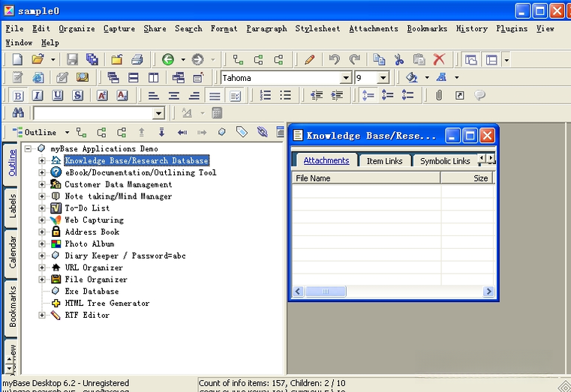Open the Plugins menu
The image size is (571, 392).
(512, 28)
